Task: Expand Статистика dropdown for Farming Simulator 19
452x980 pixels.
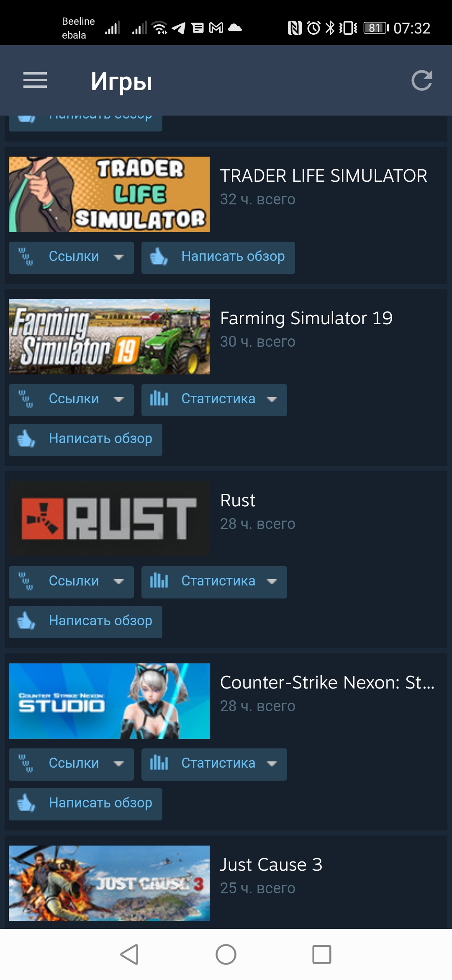Action: click(x=214, y=400)
